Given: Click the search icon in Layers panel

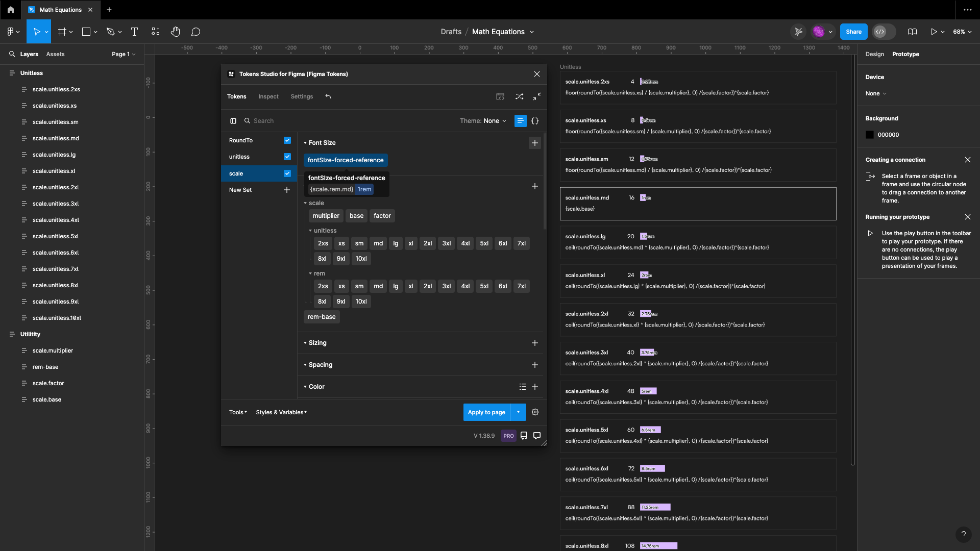Looking at the screenshot, I should pyautogui.click(x=12, y=54).
